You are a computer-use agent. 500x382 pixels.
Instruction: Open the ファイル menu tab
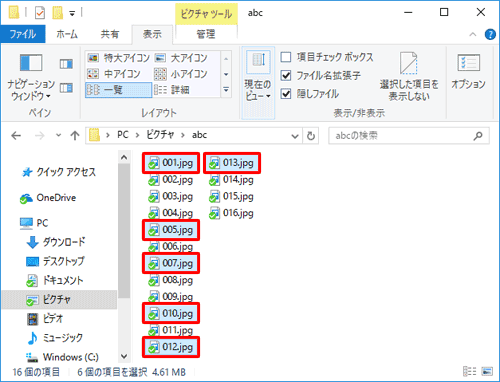pyautogui.click(x=23, y=34)
